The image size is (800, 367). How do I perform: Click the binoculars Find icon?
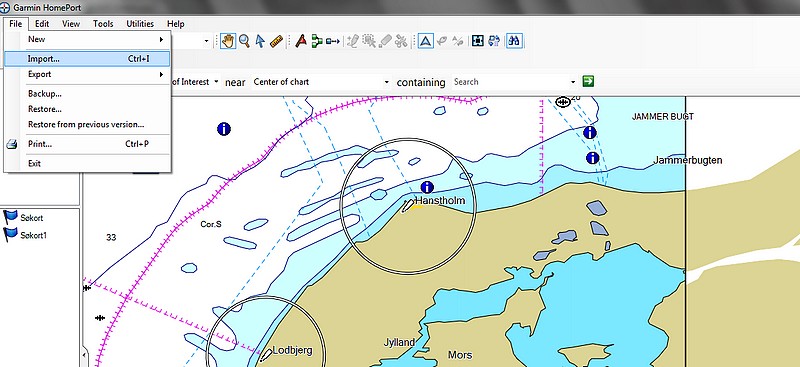click(x=513, y=41)
